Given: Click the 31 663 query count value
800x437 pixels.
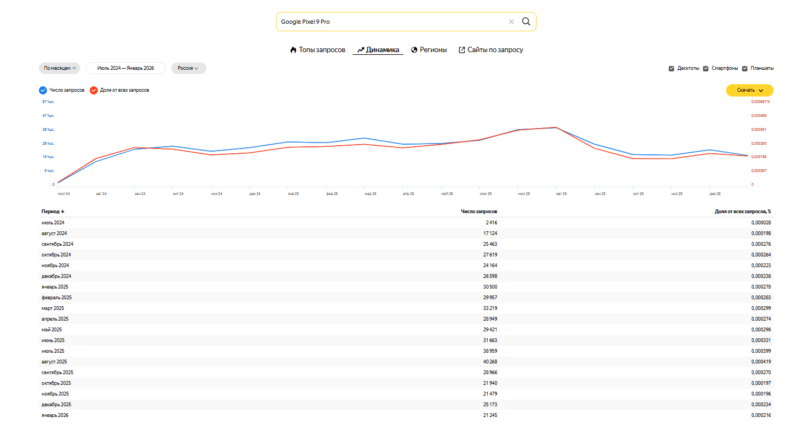Looking at the screenshot, I should click(x=490, y=341).
